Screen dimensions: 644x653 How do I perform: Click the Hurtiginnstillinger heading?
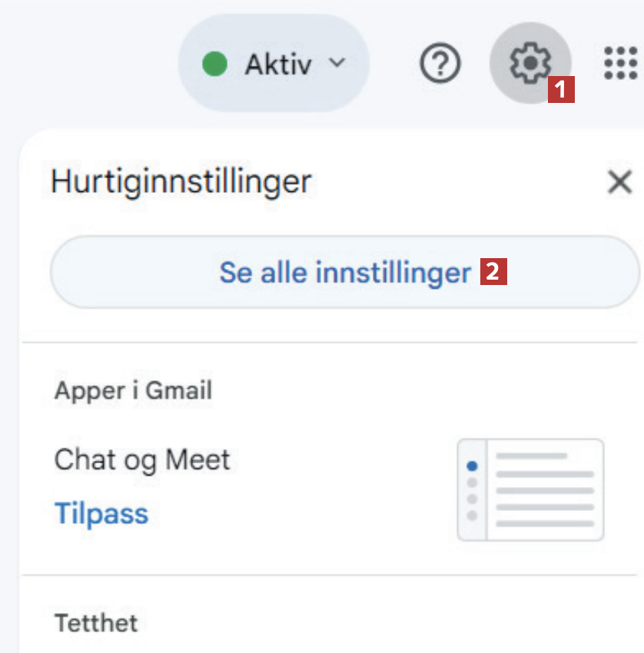(181, 183)
